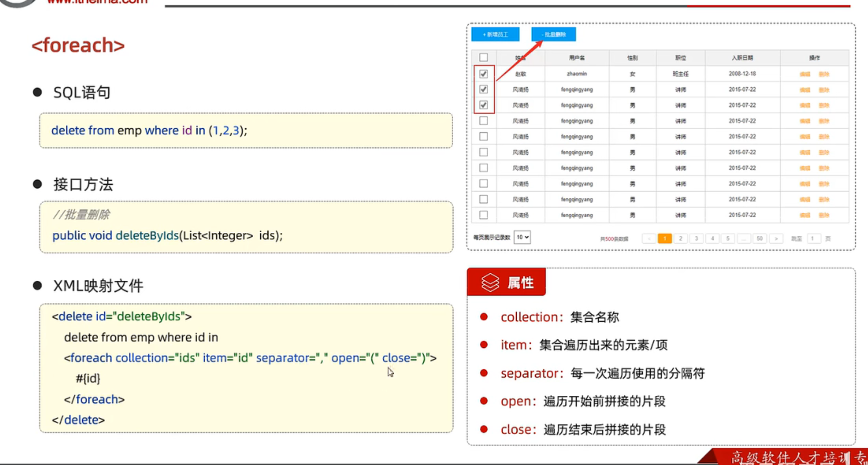This screenshot has width=868, height=465.
Task: Select page 5 in pagination
Action: pos(728,239)
